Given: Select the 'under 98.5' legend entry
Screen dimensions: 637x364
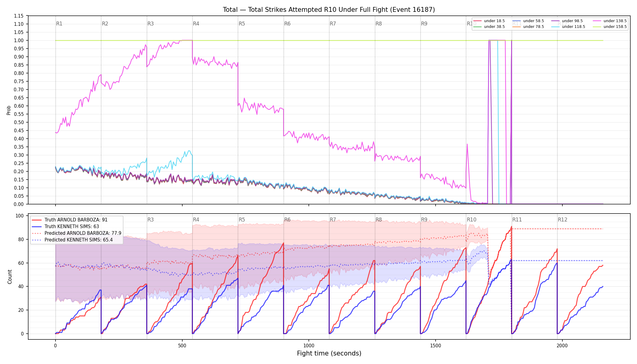Looking at the screenshot, I should tap(567, 21).
